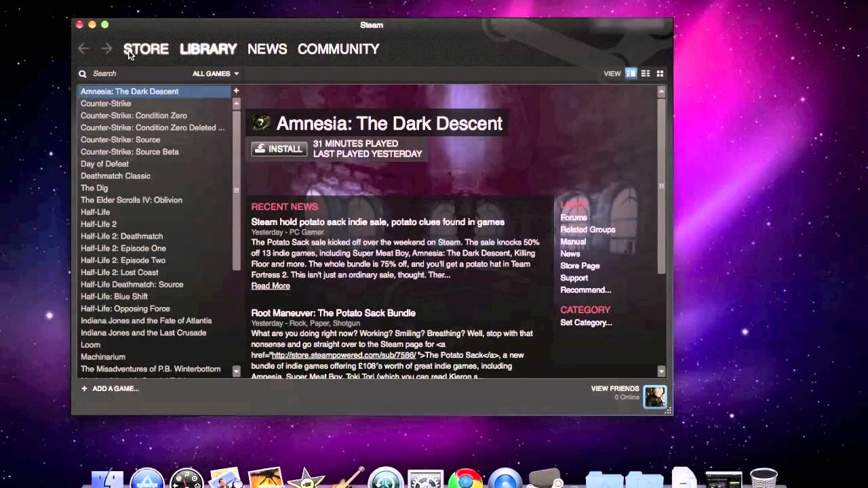Select Machinarium in the game list
868x488 pixels.
[x=155, y=357]
